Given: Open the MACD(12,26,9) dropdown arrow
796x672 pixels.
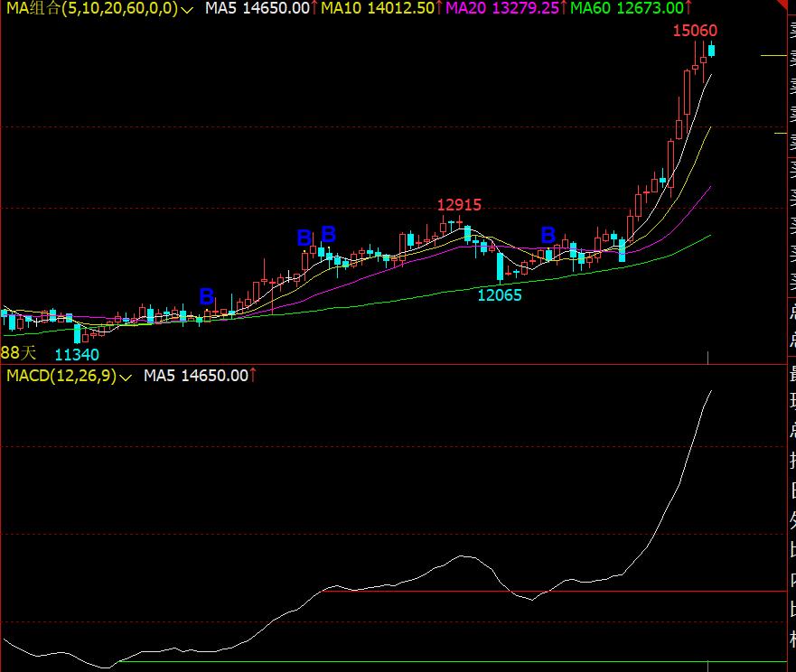Looking at the screenshot, I should point(126,377).
